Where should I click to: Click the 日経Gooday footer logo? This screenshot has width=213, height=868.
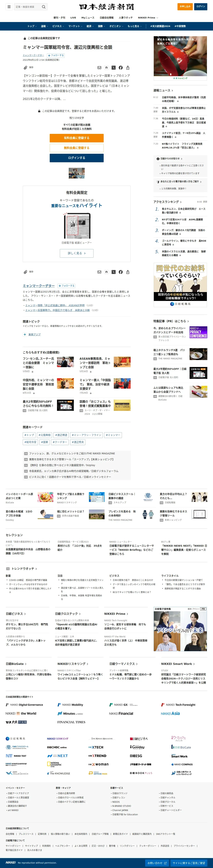138,747
